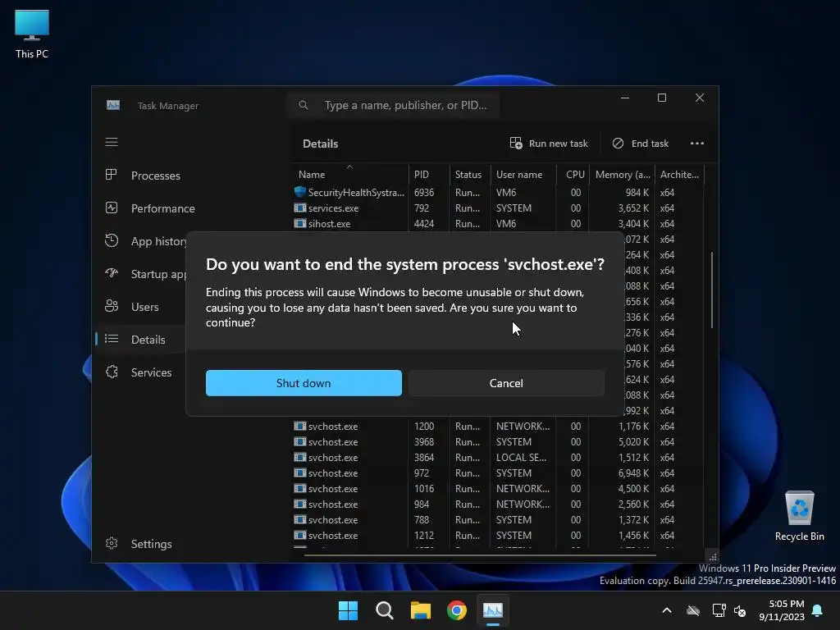Select svchost.exe with PID 984
840x630 pixels.
498,504
